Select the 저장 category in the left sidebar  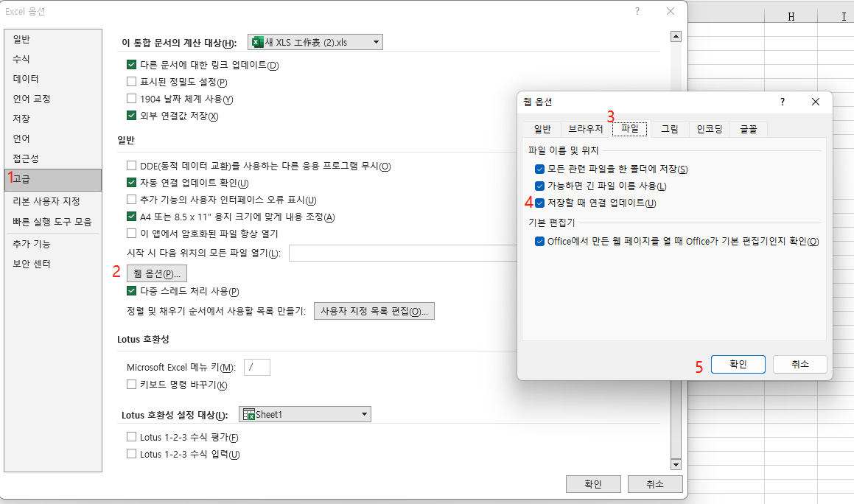pyautogui.click(x=21, y=118)
